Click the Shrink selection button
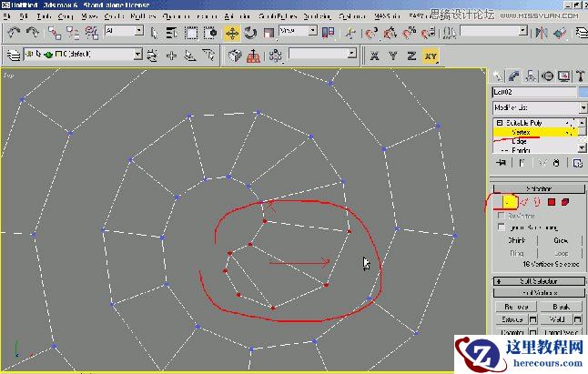The height and width of the screenshot is (374, 588). click(516, 240)
